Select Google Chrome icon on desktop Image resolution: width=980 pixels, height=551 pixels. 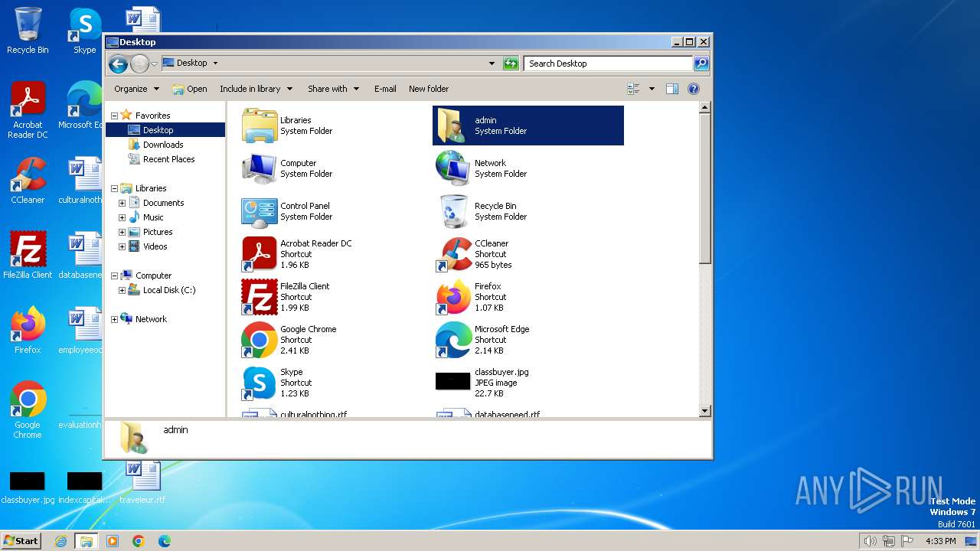coord(28,410)
